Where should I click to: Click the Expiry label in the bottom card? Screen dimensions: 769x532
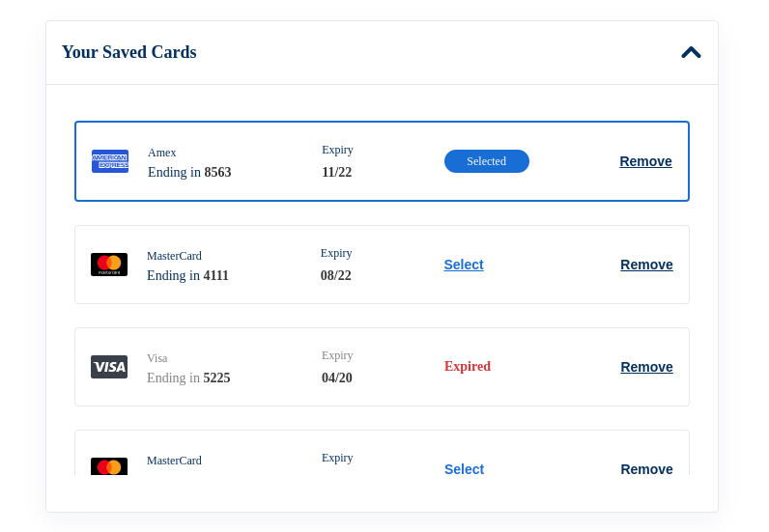(x=337, y=458)
